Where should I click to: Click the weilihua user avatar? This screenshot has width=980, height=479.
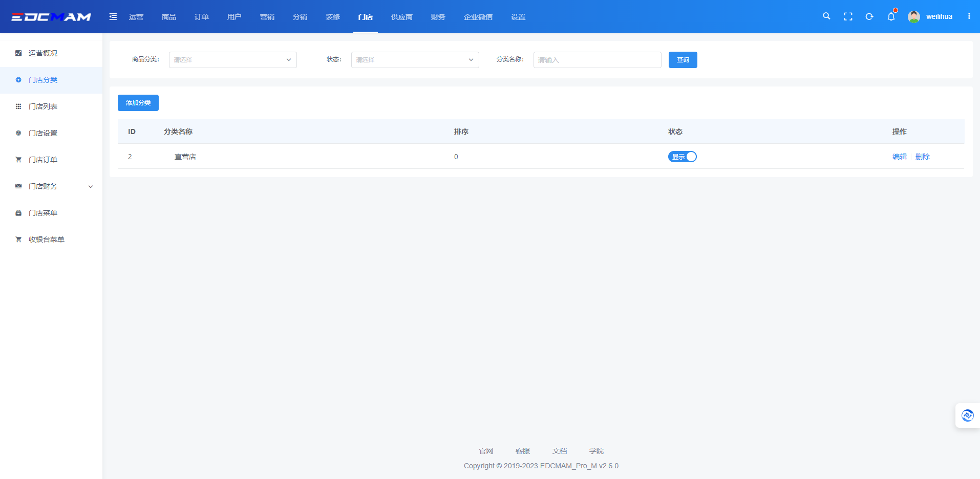(913, 16)
